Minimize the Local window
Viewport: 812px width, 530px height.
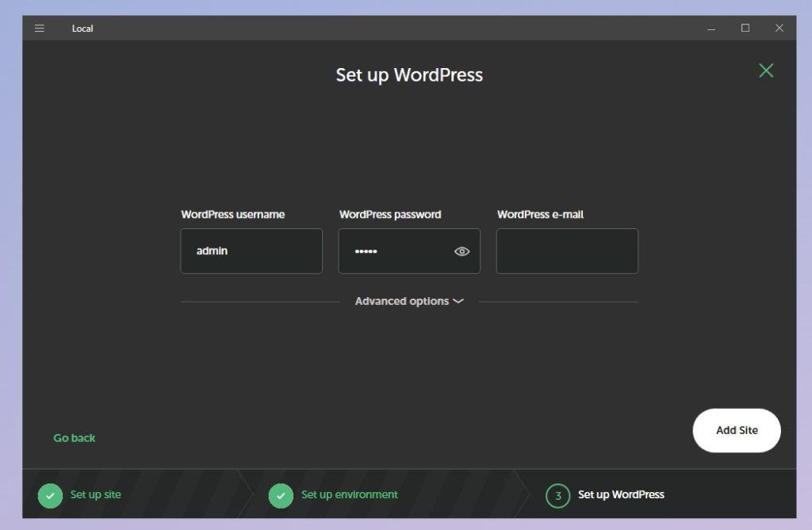point(711,29)
